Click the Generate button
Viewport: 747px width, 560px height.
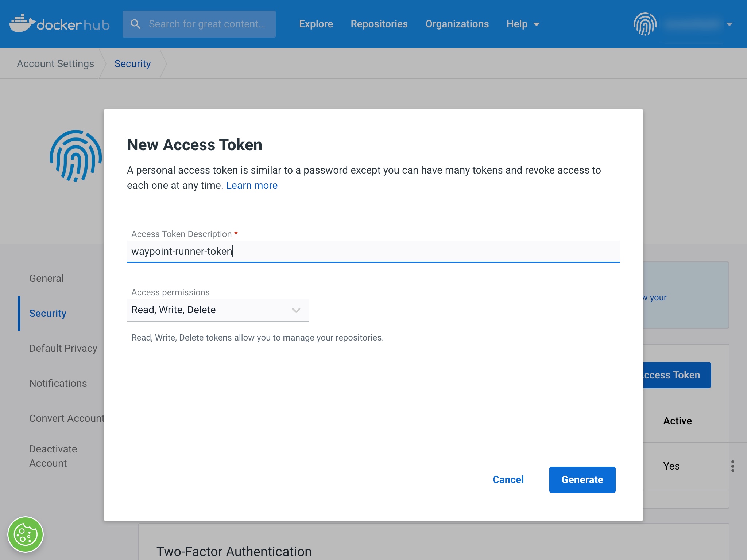[582, 479]
